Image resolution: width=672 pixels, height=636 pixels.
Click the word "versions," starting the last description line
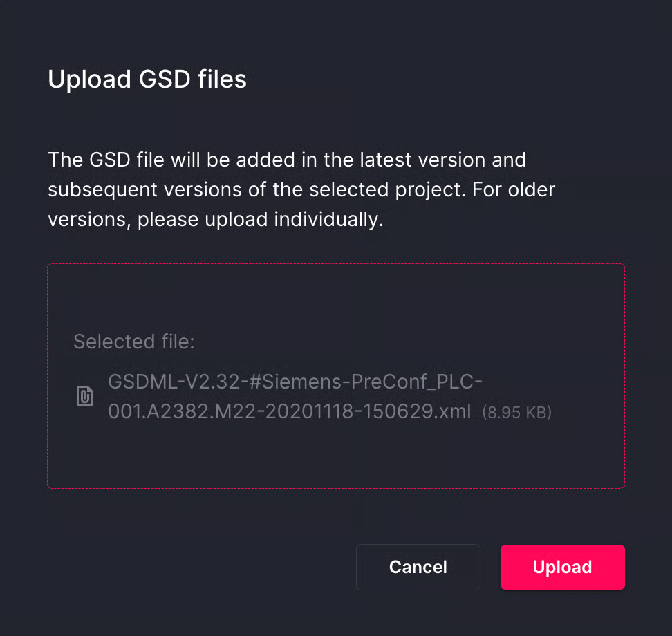pyautogui.click(x=88, y=219)
